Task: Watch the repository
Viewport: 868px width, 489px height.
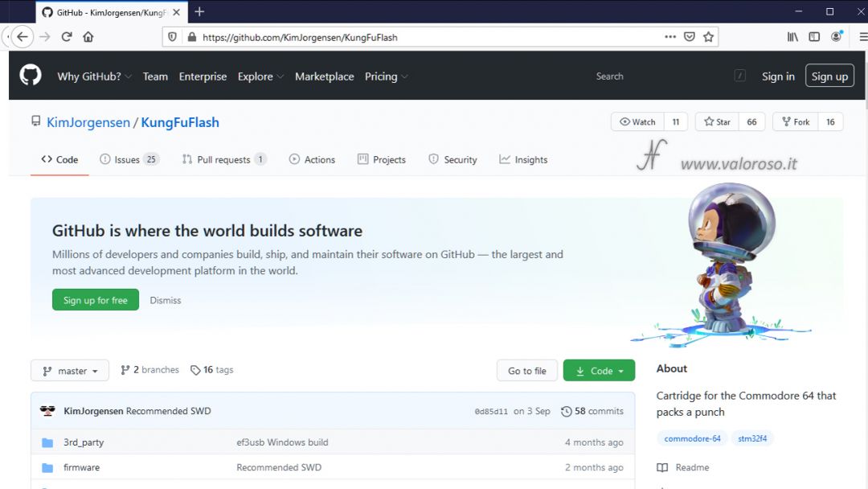Action: pyautogui.click(x=637, y=121)
